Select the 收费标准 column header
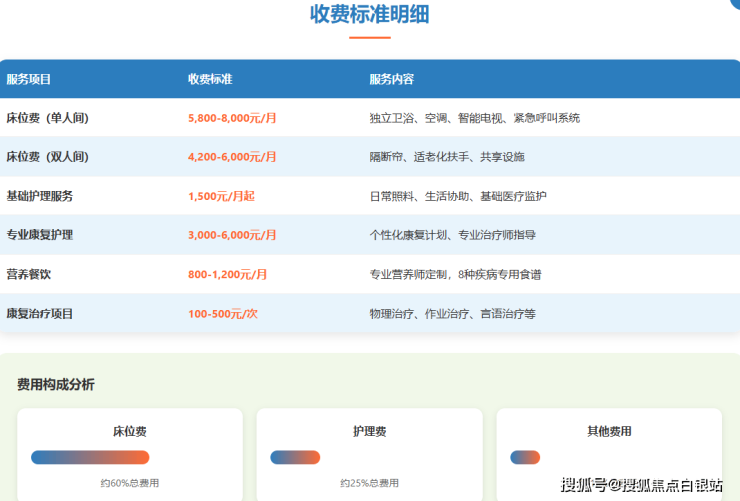Viewport: 740px width, 501px height. [210, 79]
